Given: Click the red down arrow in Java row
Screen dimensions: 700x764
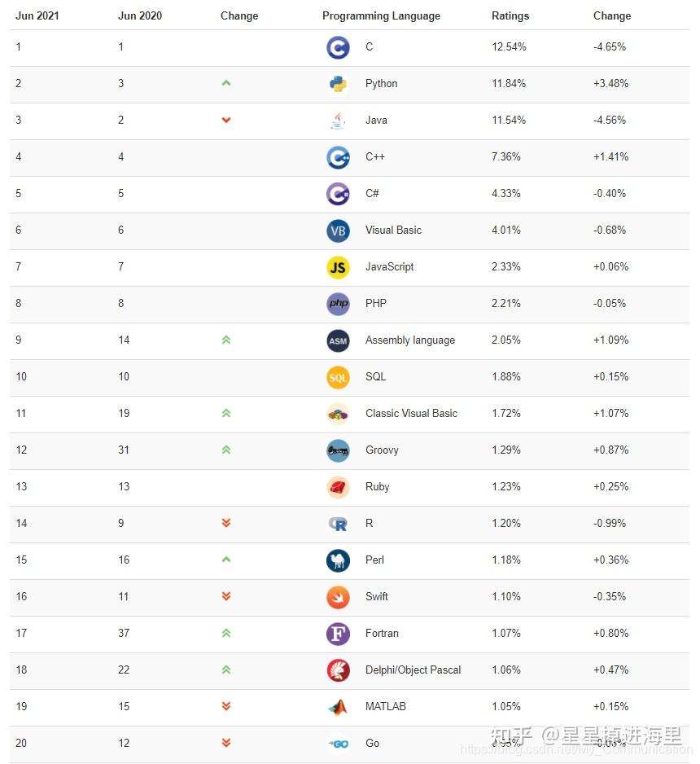Looking at the screenshot, I should tap(226, 121).
